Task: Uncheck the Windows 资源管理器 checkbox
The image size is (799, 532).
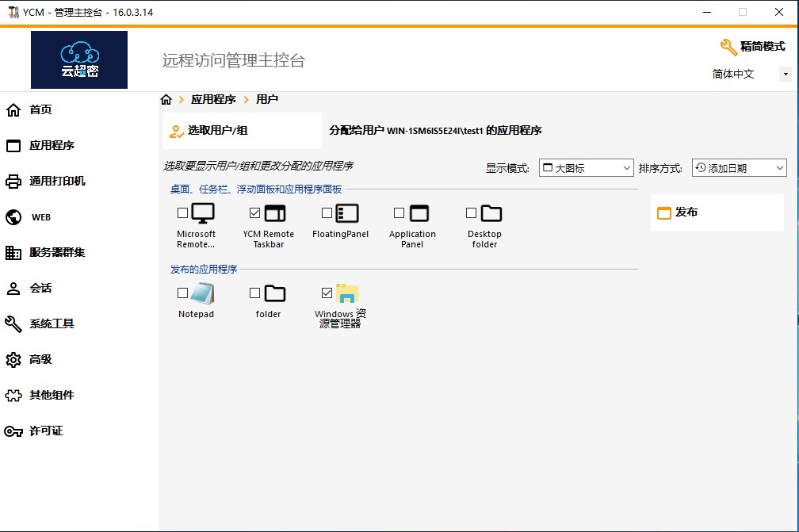Action: click(x=327, y=293)
